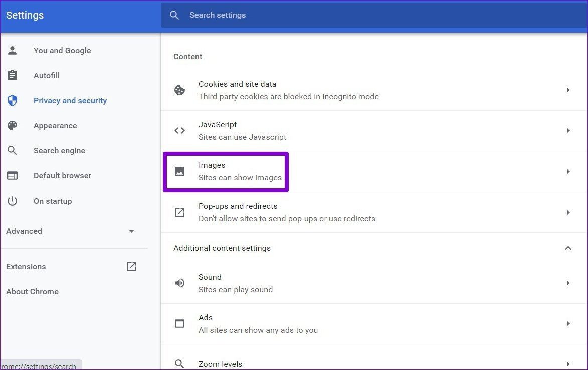Click magnifier icon beside Zoom levels
588x370 pixels.
(x=179, y=364)
